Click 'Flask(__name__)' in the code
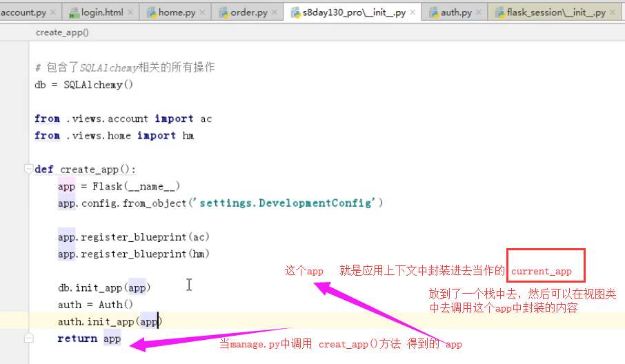 pos(137,186)
